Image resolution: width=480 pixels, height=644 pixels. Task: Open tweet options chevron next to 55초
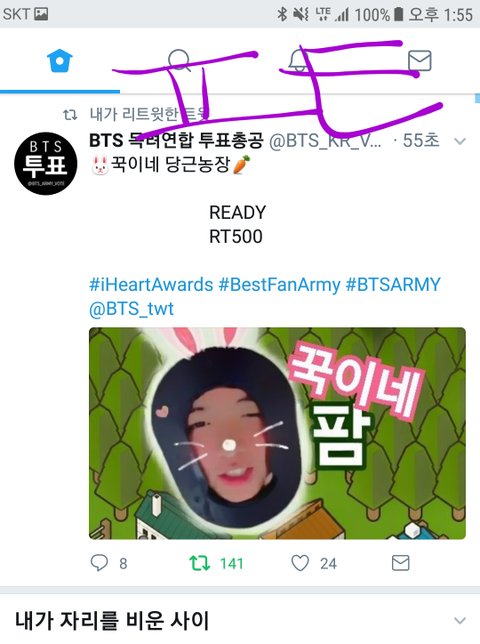pos(460,141)
